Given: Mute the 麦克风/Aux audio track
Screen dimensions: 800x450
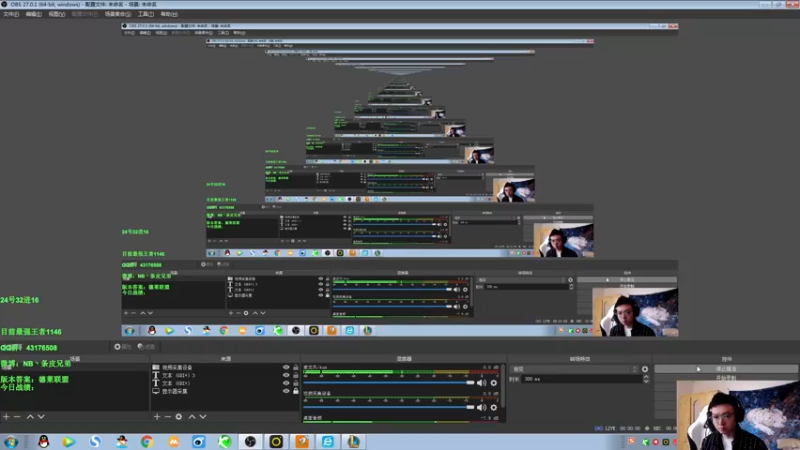Looking at the screenshot, I should coord(481,383).
